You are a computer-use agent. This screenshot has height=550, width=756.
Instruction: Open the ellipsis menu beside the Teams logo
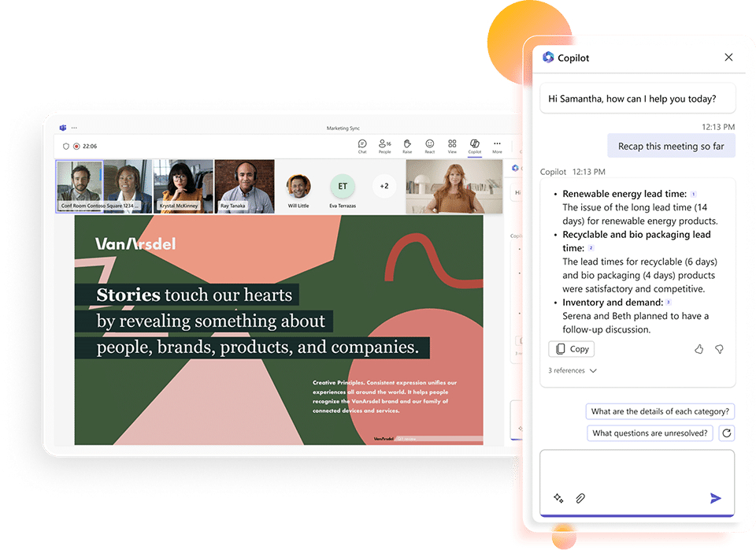pyautogui.click(x=75, y=127)
